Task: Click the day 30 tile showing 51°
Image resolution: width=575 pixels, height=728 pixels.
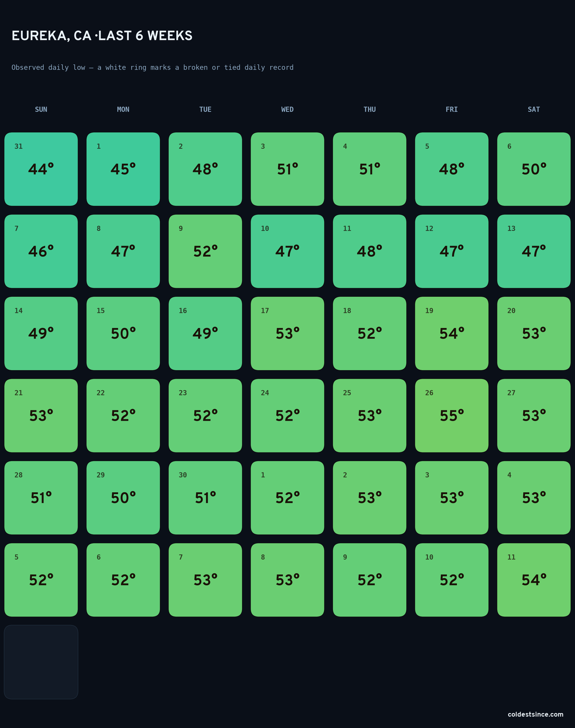Action: pyautogui.click(x=205, y=498)
